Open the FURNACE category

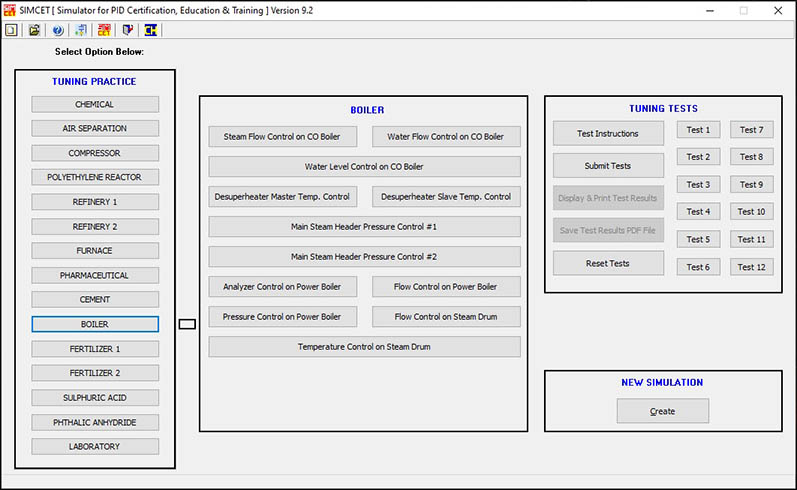point(95,251)
